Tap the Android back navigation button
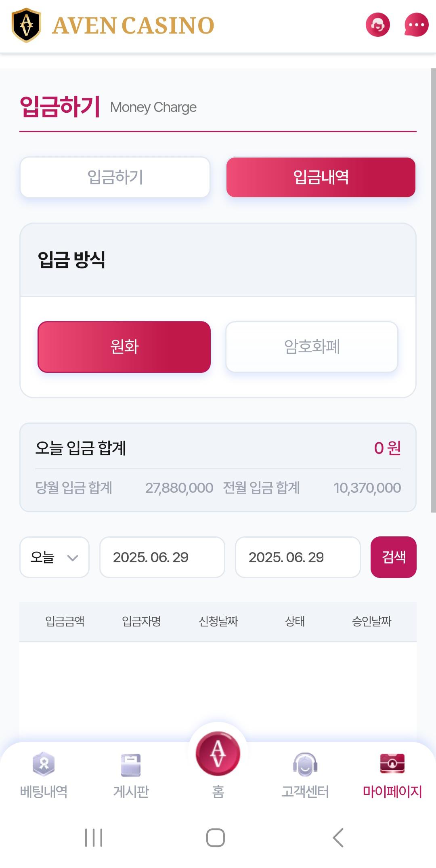The height and width of the screenshot is (868, 436). [x=338, y=838]
